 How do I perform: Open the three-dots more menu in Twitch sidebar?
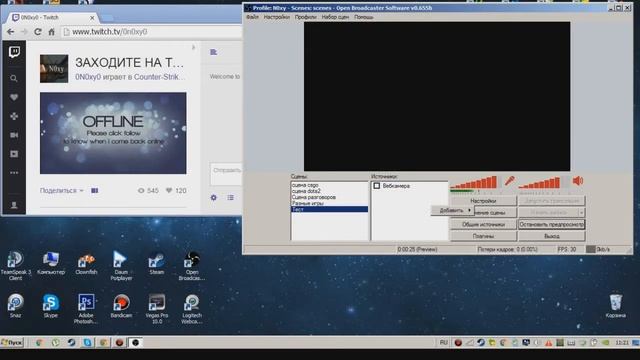(x=14, y=173)
